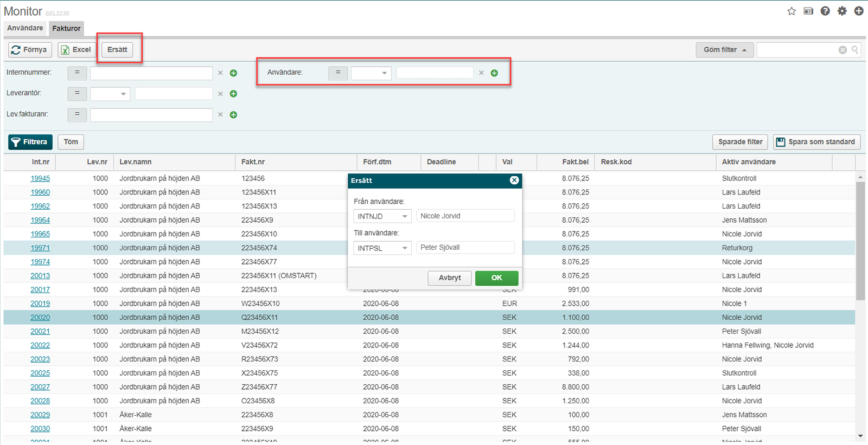Click the table vertical scrollbar thumb
Screen dimensions: 868x445
click(x=860, y=241)
